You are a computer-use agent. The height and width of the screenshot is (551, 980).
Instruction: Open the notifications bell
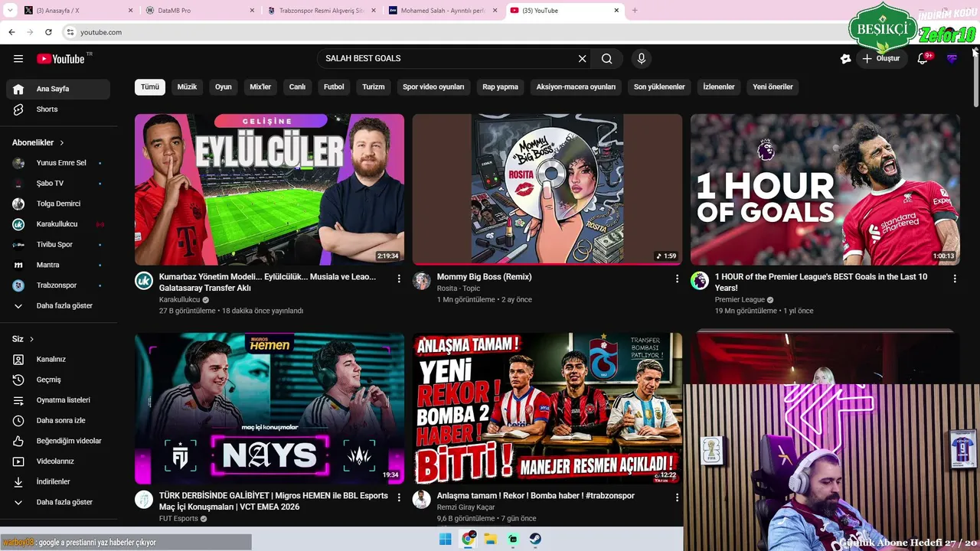coord(923,59)
